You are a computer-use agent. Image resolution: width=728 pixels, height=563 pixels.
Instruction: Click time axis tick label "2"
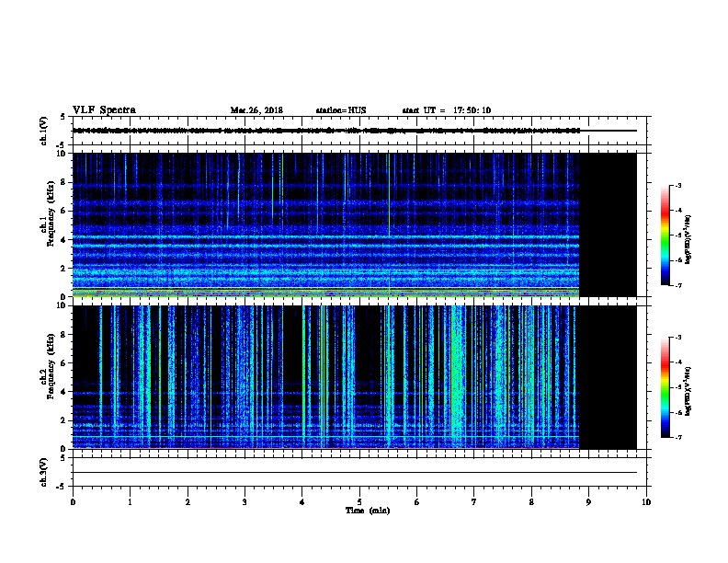coord(188,502)
